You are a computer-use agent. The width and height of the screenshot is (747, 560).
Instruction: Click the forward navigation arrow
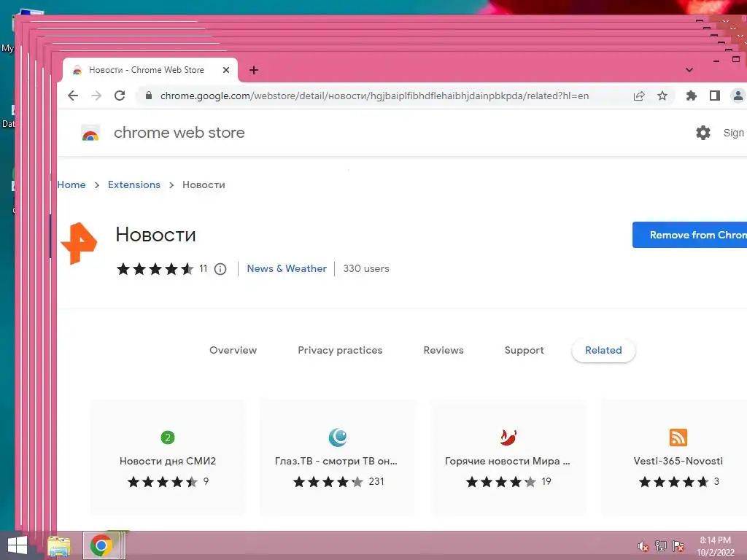(96, 96)
